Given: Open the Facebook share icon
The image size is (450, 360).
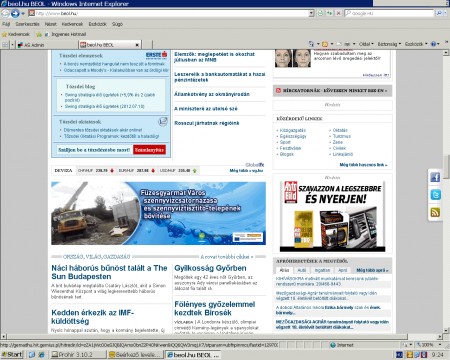Looking at the screenshot, I should 435,177.
